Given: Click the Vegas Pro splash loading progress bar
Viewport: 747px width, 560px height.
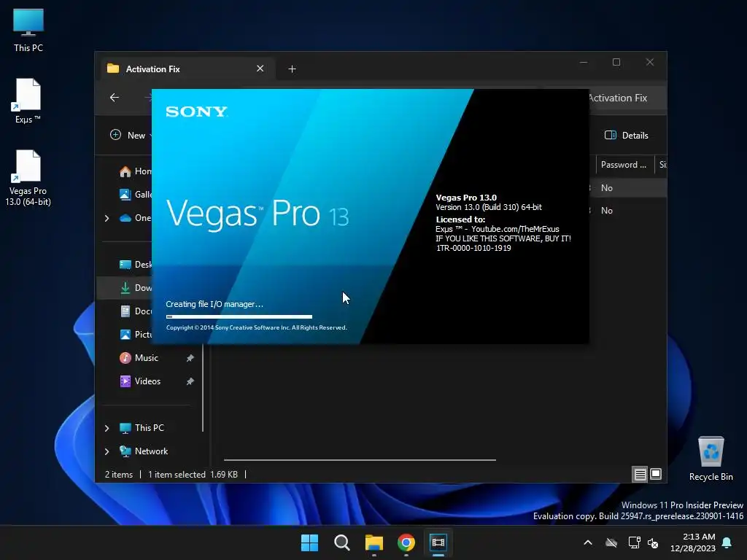Looking at the screenshot, I should pos(239,316).
